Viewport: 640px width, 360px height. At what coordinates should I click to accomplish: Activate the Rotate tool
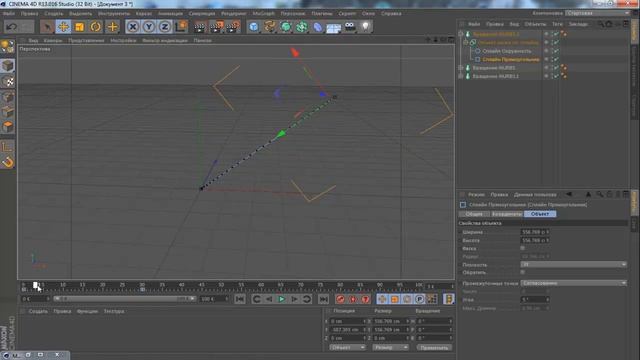(x=96, y=27)
